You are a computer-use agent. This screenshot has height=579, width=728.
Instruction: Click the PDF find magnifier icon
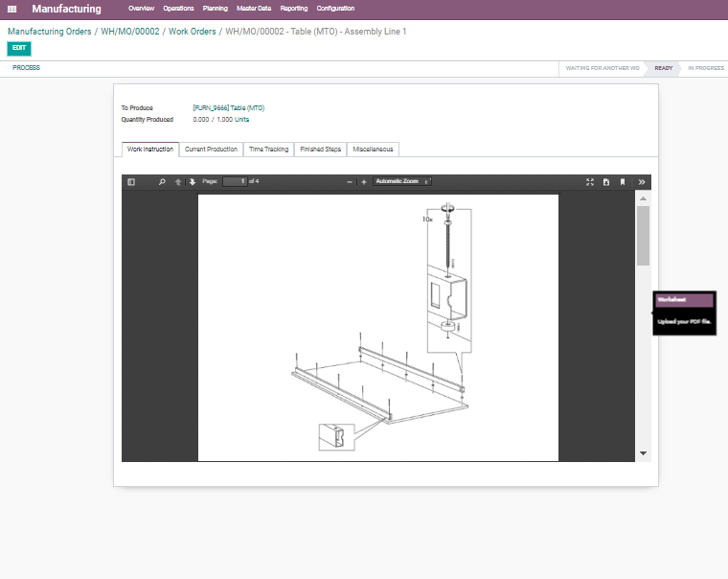click(x=162, y=181)
